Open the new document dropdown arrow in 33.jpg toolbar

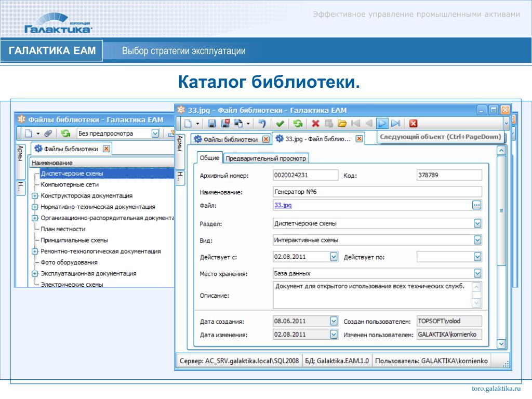click(x=197, y=124)
